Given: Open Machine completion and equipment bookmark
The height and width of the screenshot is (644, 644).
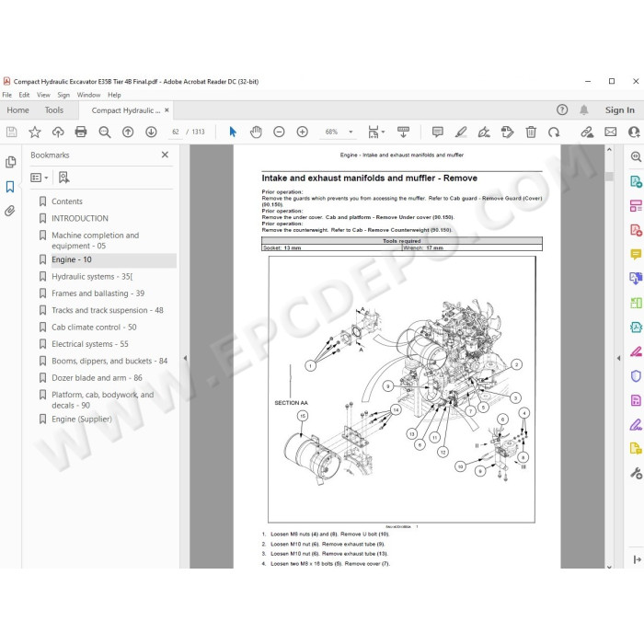Looking at the screenshot, I should tap(96, 240).
